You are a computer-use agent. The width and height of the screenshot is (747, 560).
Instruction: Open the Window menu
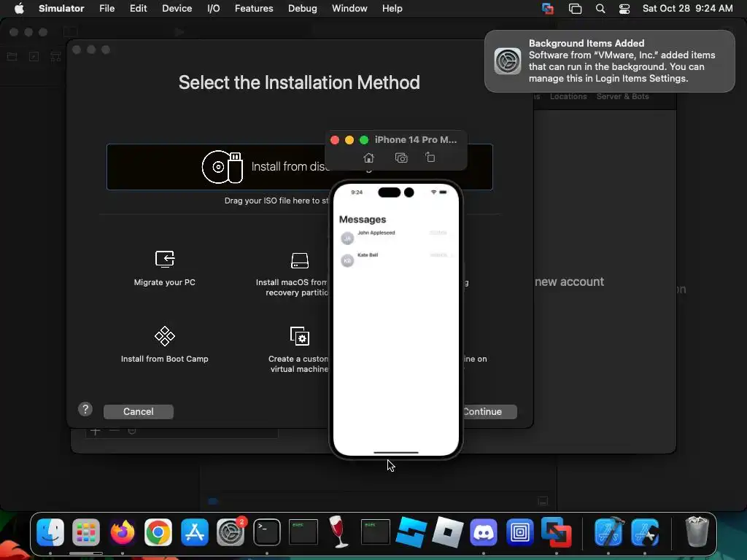[349, 8]
